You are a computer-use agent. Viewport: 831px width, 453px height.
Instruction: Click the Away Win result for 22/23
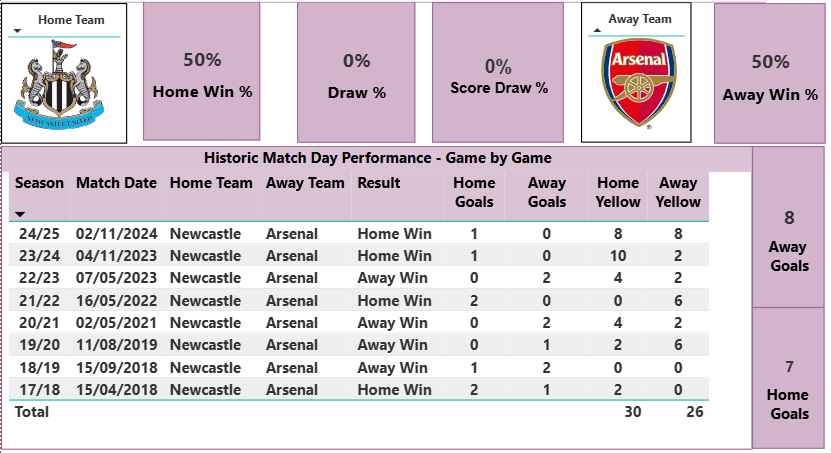393,278
